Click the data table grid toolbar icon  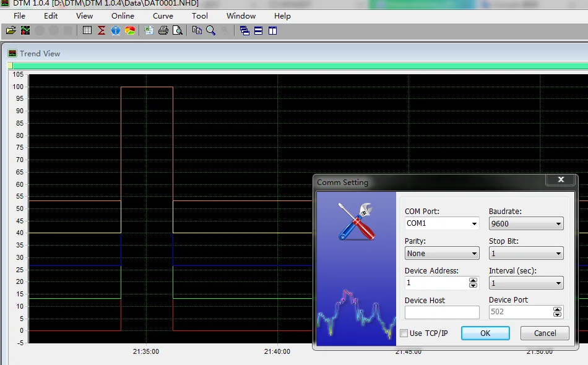coord(87,30)
